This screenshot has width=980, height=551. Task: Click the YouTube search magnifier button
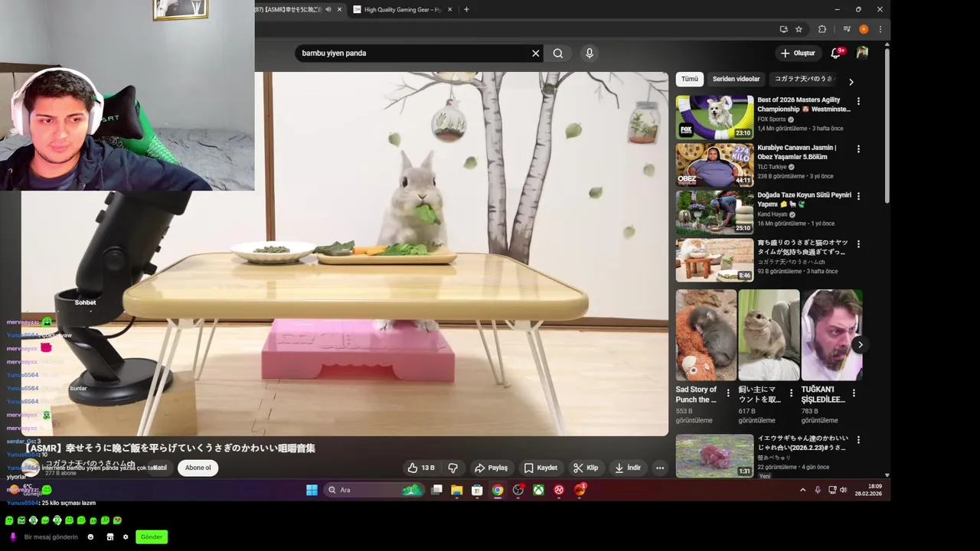coord(558,54)
